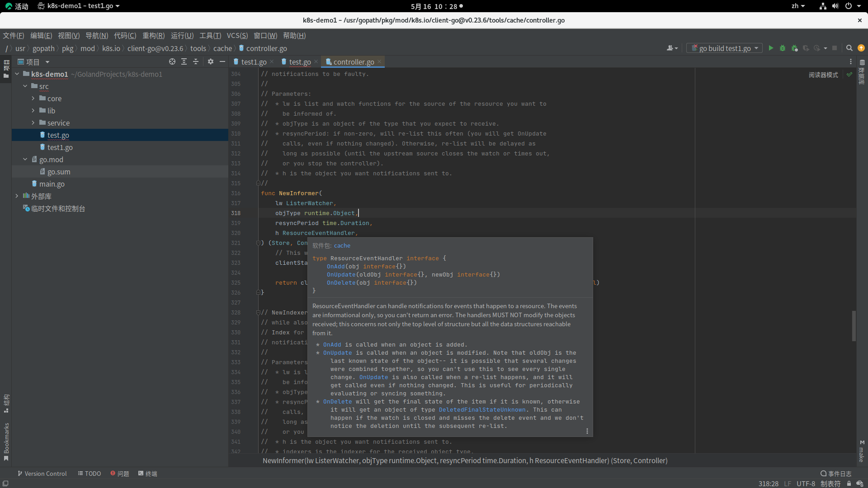
Task: Click the cache breadcrumb in navigation bar
Action: point(222,48)
